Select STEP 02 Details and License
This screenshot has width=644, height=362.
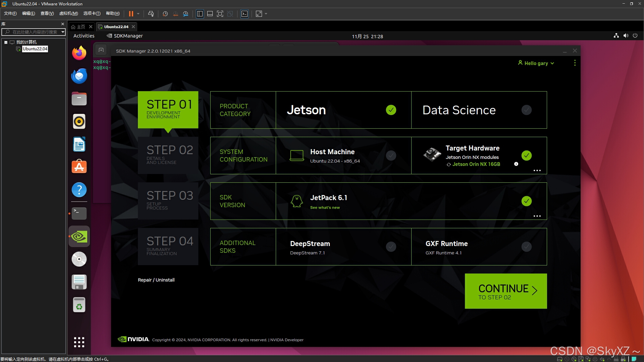tap(168, 155)
